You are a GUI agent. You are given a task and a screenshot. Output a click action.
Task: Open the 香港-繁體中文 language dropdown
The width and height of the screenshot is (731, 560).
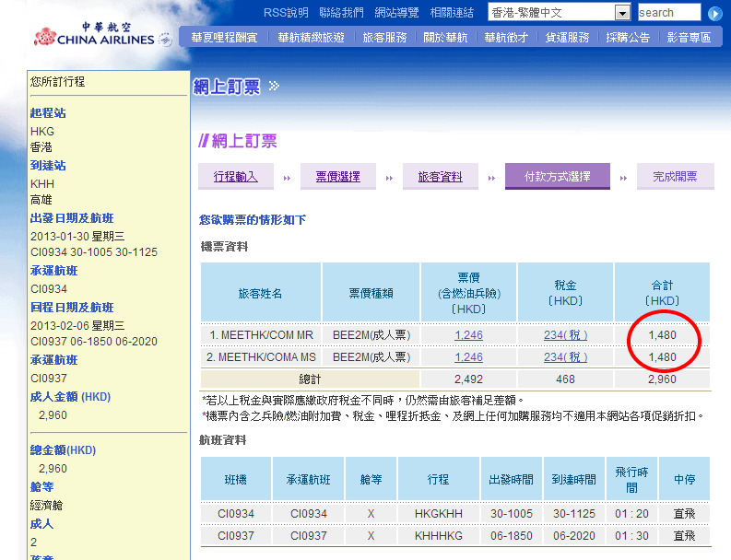[x=622, y=13]
